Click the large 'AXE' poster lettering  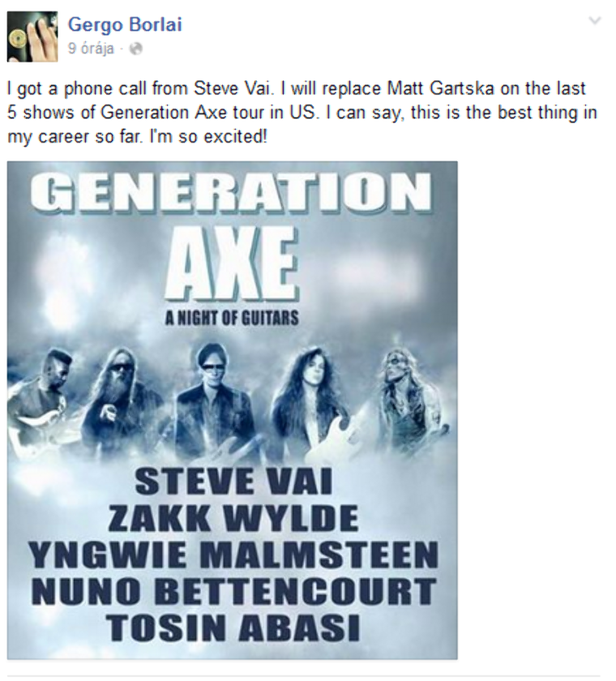click(x=233, y=265)
